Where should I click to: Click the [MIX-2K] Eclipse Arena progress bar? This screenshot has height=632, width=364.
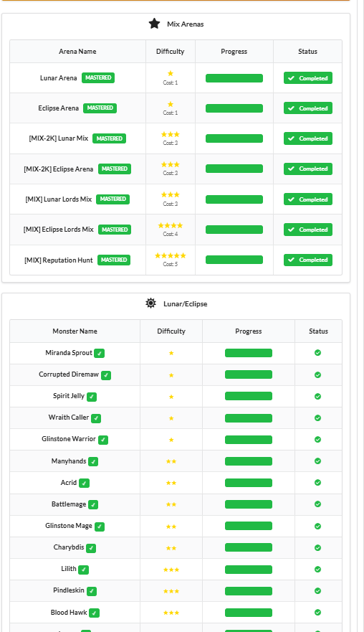234,169
